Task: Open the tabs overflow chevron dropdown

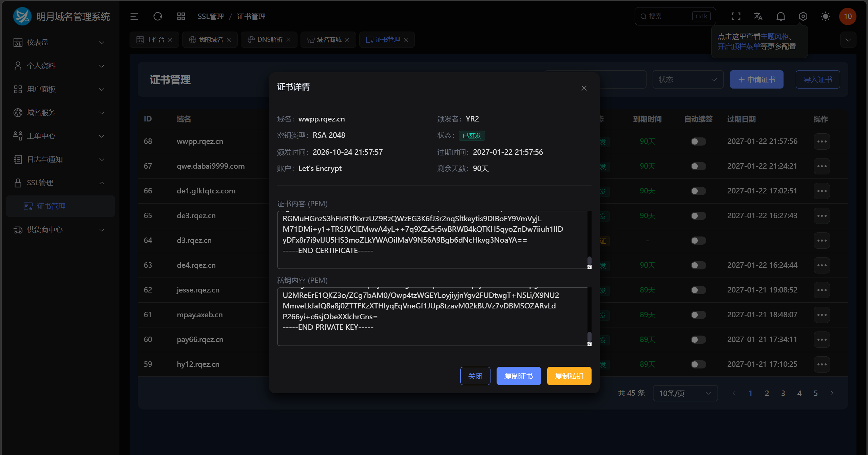Action: tap(848, 40)
